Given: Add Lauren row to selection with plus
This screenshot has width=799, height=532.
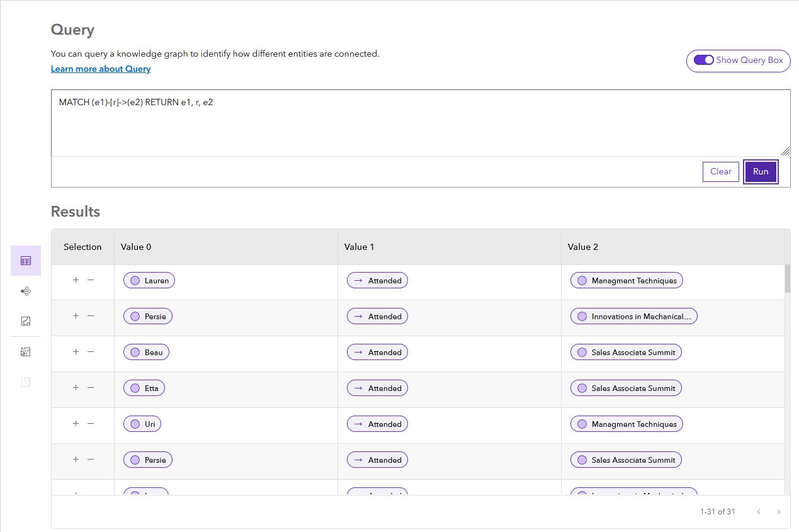Looking at the screenshot, I should point(76,280).
